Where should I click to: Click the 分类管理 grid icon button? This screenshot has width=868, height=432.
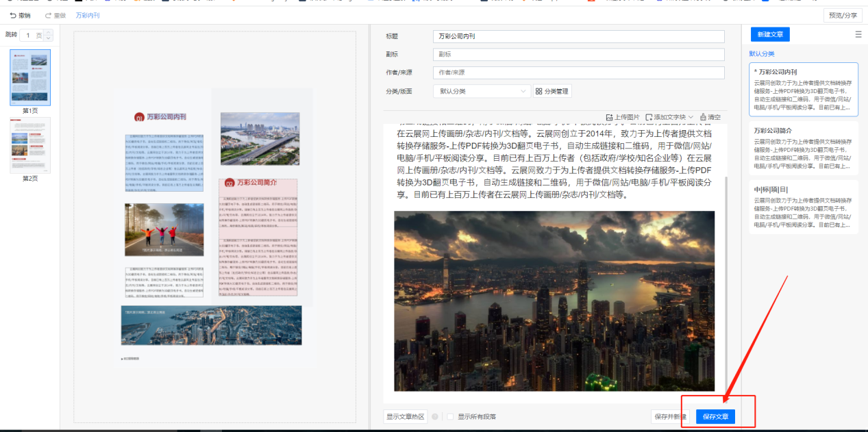(x=552, y=91)
